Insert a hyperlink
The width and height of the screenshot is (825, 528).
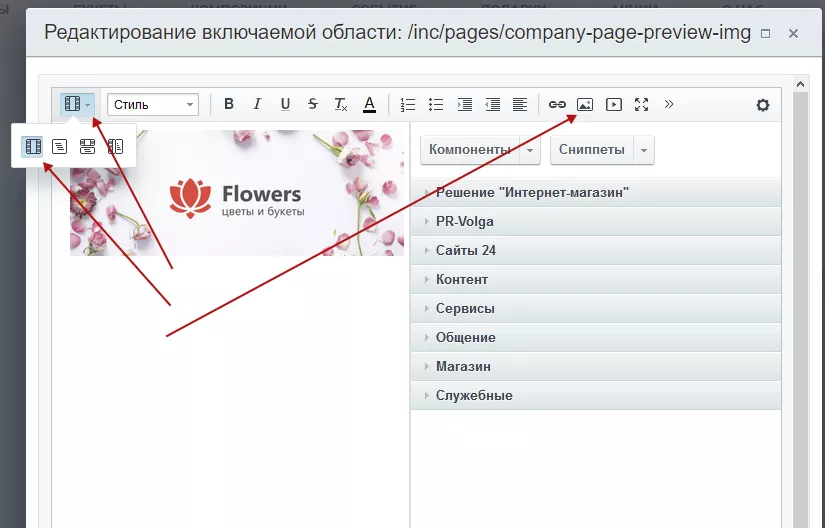[557, 104]
